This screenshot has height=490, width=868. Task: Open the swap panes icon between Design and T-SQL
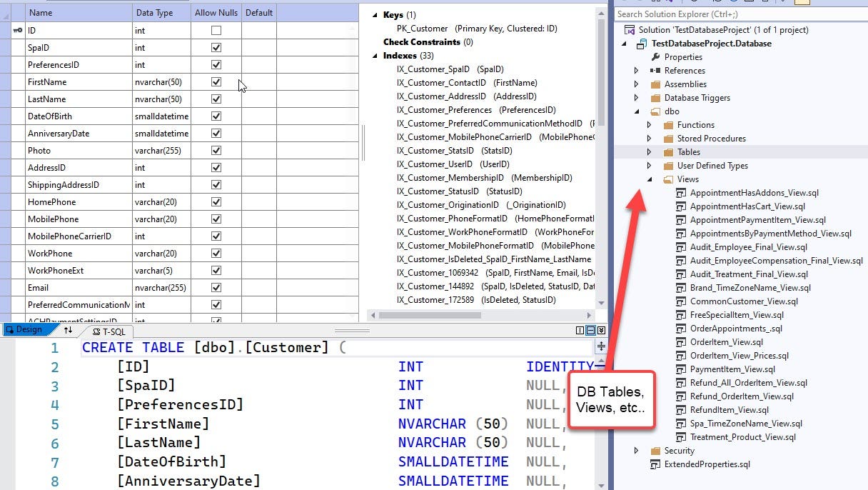(68, 329)
